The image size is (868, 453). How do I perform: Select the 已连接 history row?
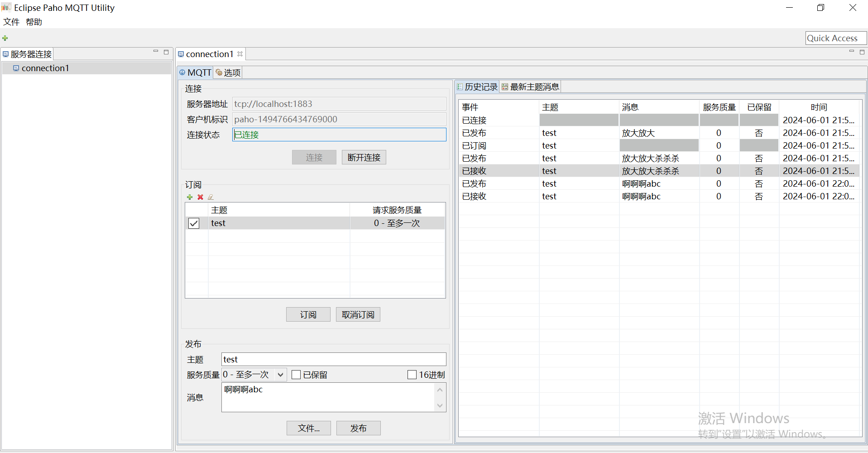pyautogui.click(x=659, y=120)
